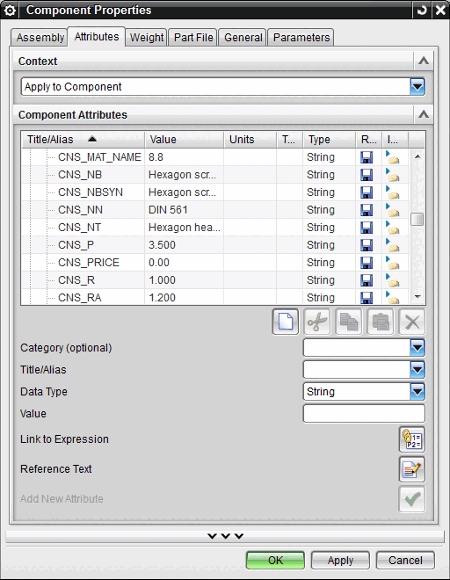Open the Title/Alias dropdown arrow
The image size is (450, 580).
click(417, 370)
